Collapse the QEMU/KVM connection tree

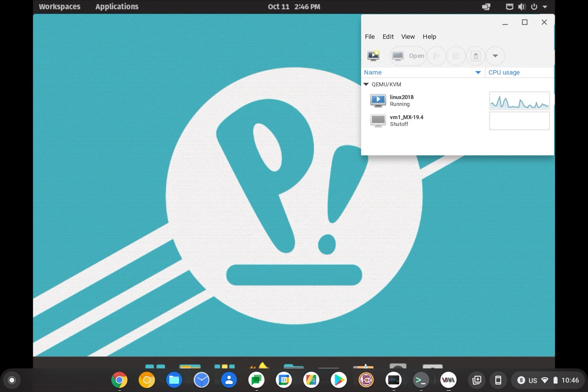tap(366, 84)
